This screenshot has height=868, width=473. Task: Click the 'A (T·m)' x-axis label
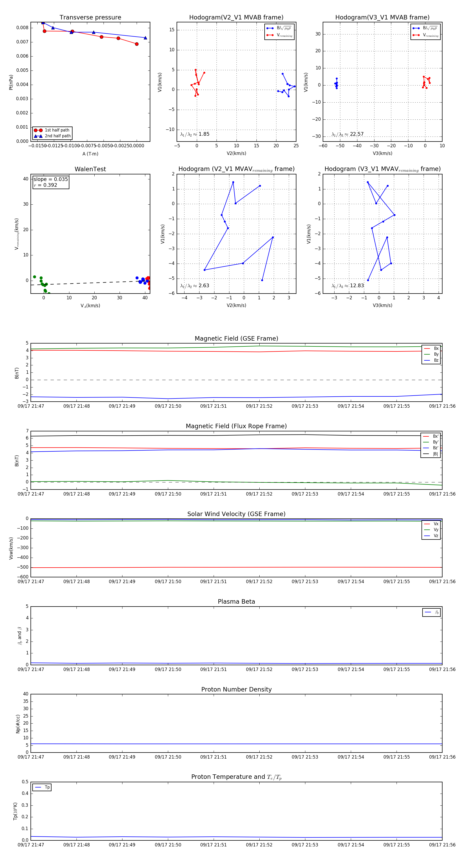(90, 154)
